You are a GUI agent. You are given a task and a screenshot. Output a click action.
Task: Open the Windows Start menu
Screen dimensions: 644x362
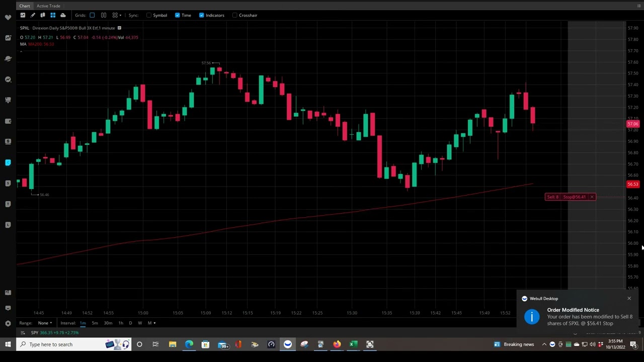(x=8, y=344)
